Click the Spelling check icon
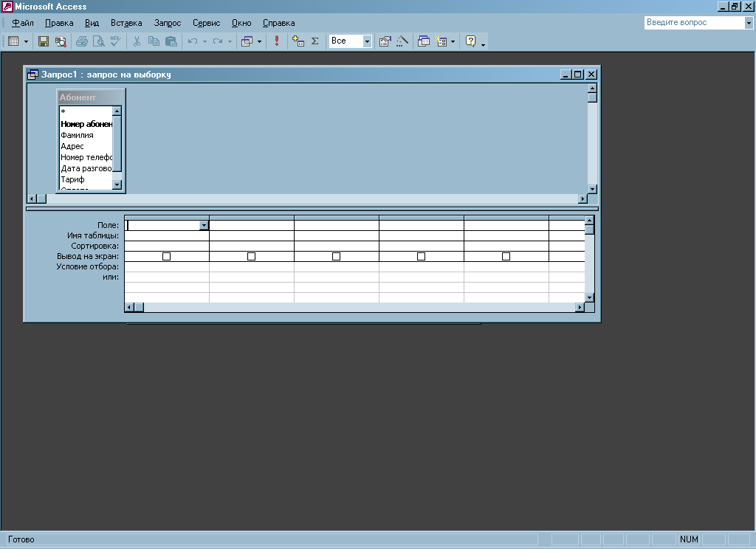Viewport: 756px width, 549px height. coord(115,41)
